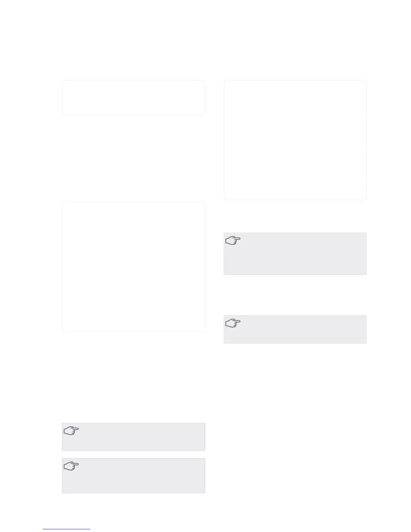Click the pointing-hand icon in the left column's shorter gray note

[71, 431]
